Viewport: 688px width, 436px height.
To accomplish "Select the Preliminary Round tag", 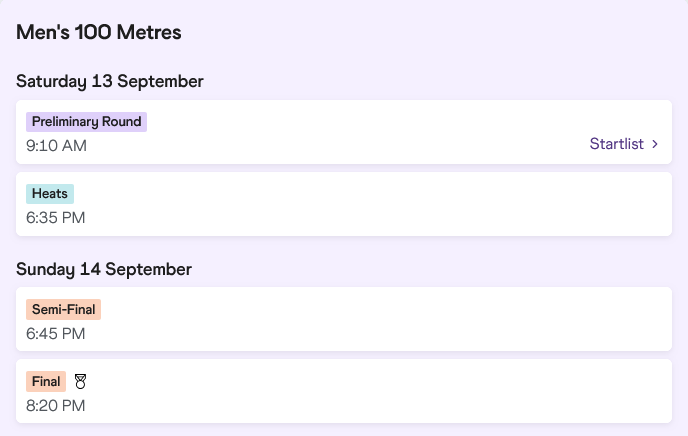I will click(86, 122).
